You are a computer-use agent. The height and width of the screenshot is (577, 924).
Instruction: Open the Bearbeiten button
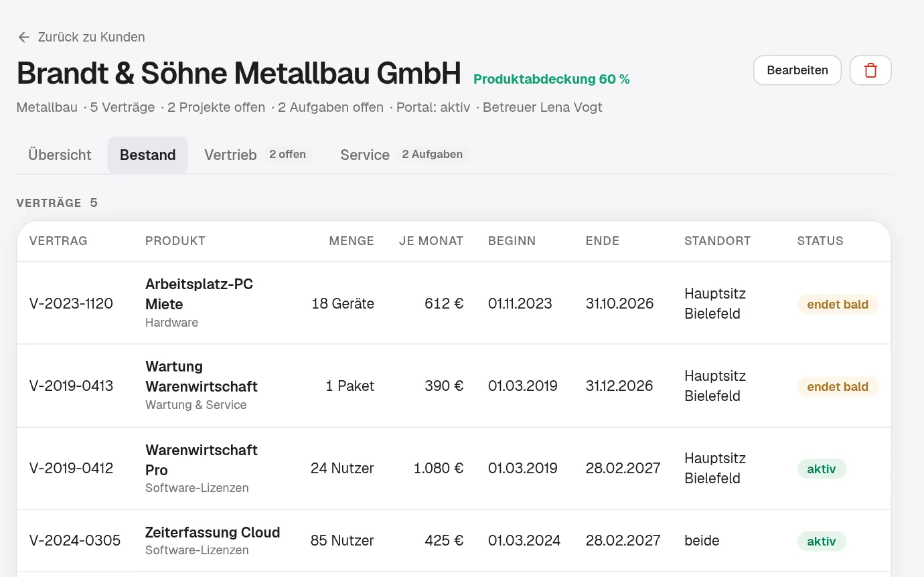click(x=797, y=70)
